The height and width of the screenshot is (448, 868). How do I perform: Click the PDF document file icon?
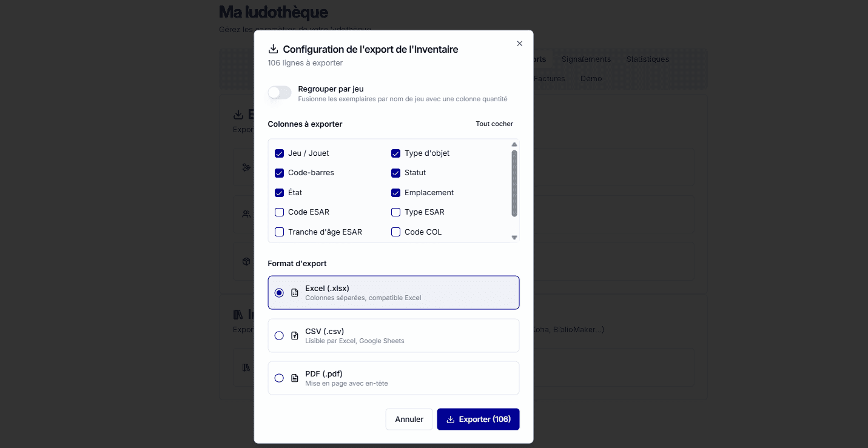(295, 378)
